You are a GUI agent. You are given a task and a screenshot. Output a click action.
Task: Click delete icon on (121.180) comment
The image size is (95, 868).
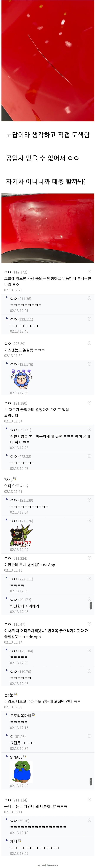89,403
